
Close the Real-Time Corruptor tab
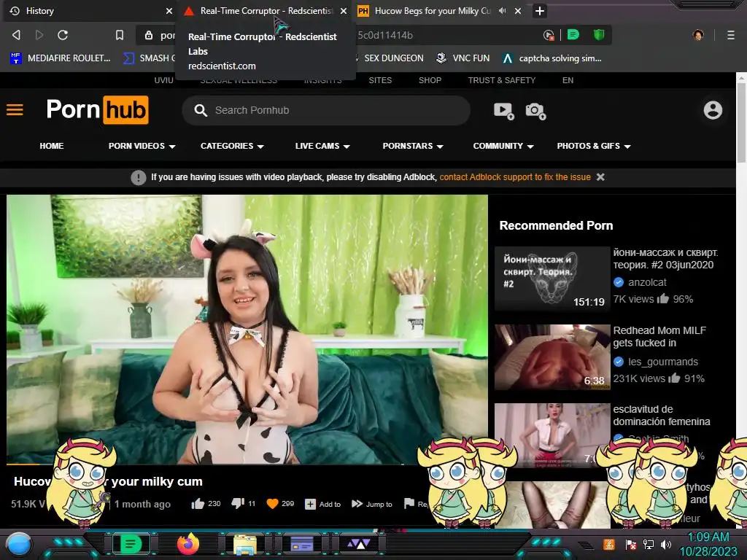tap(344, 11)
